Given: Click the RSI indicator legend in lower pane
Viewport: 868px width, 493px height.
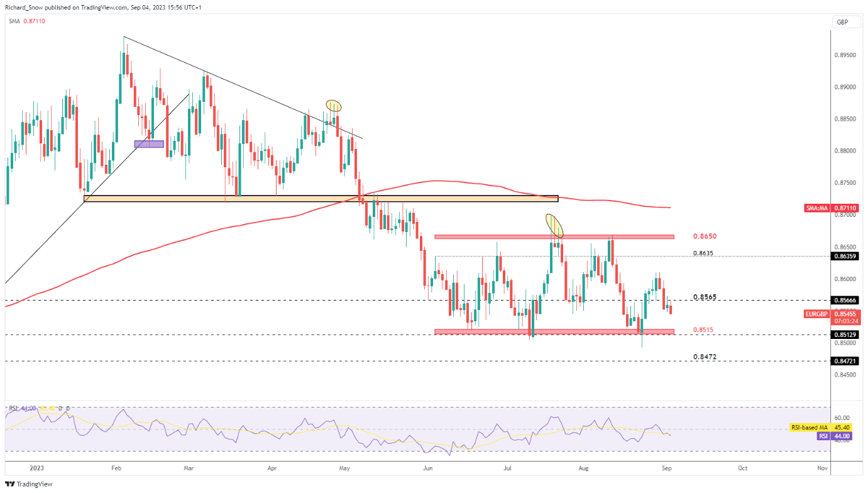Looking at the screenshot, I should click(39, 408).
